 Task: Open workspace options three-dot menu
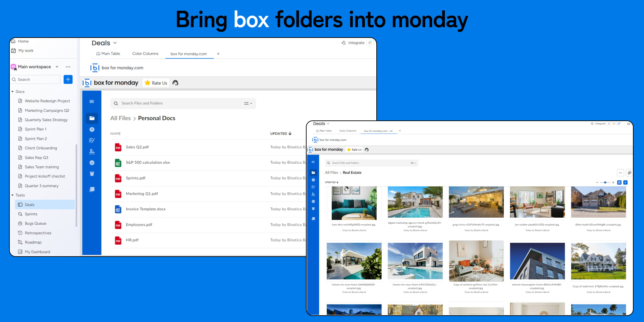[x=68, y=67]
